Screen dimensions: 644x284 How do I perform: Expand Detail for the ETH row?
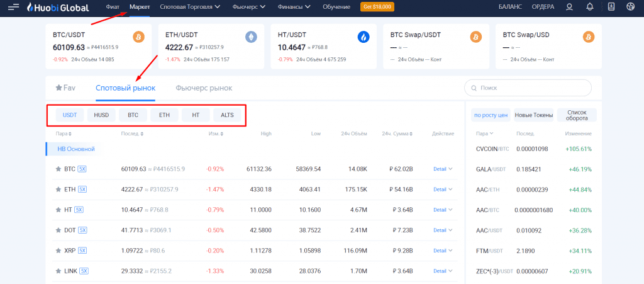pos(443,190)
